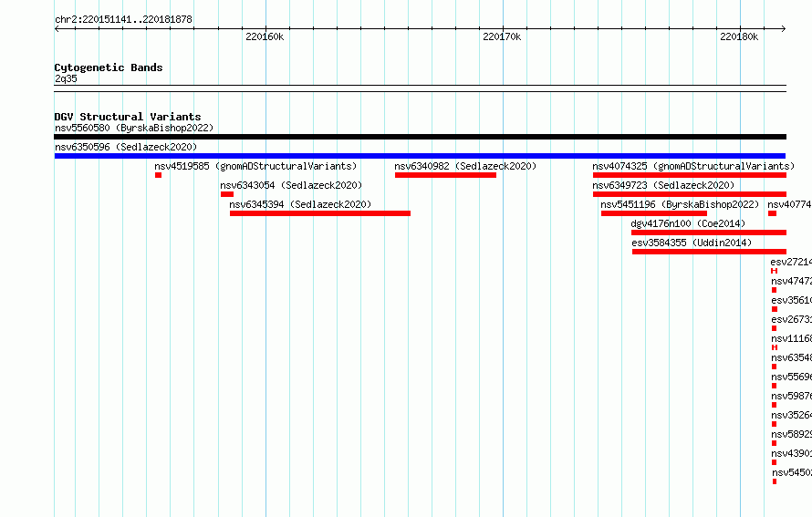812x517 pixels.
Task: Click the chr2:220151141..220181878 coordinates label
Action: pyautogui.click(x=123, y=19)
